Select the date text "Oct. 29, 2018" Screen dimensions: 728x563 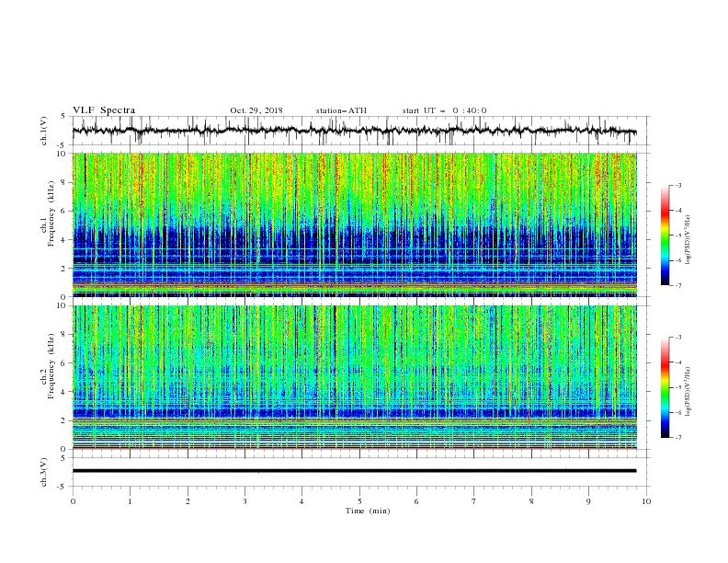pyautogui.click(x=256, y=110)
